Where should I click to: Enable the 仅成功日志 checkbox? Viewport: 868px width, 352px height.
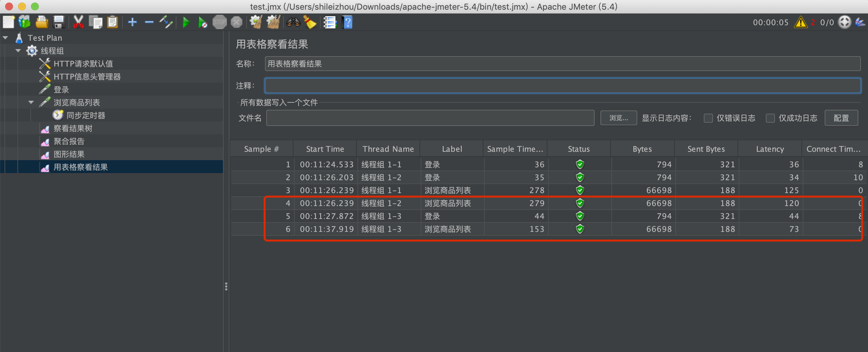coord(770,118)
